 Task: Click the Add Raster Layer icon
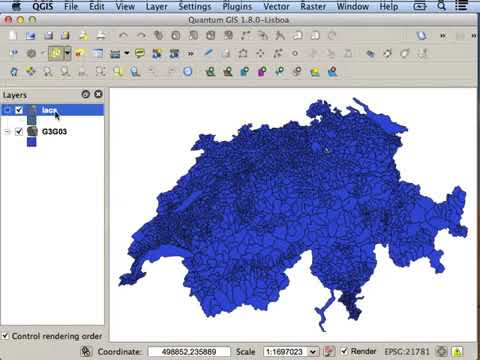(228, 71)
